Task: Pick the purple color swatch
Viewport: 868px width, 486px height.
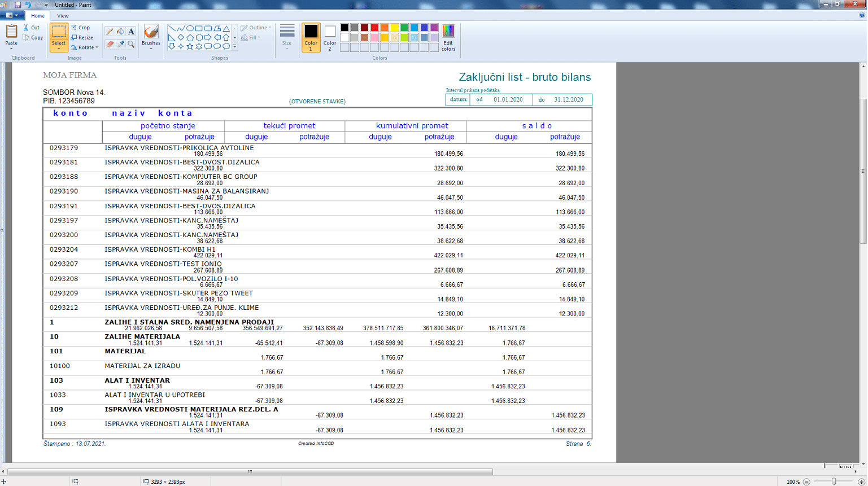Action: coord(434,28)
